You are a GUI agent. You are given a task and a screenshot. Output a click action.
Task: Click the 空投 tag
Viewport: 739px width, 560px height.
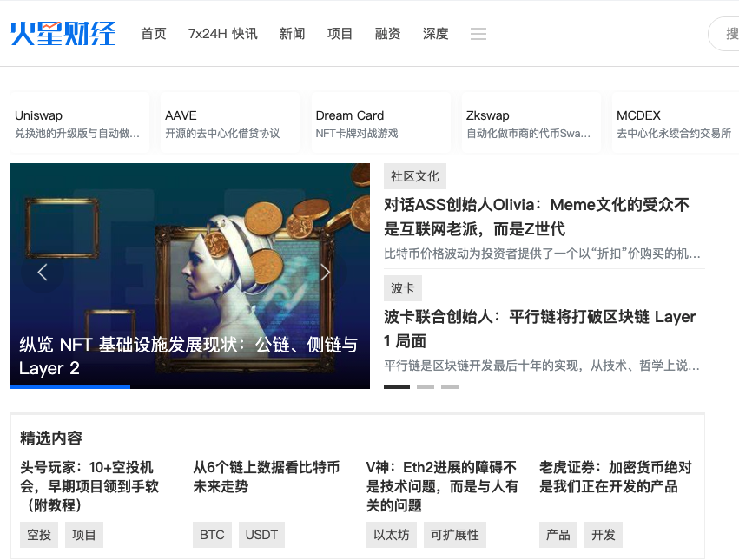tap(39, 535)
